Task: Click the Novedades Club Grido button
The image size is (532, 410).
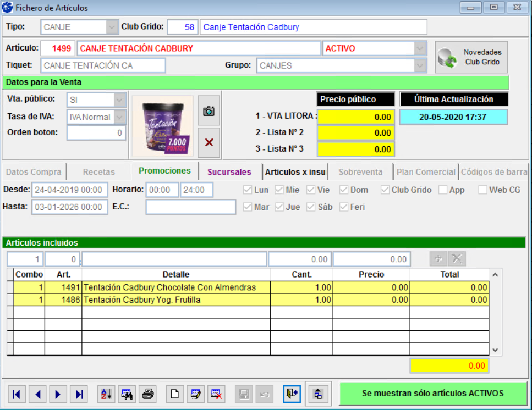Action: tap(471, 57)
